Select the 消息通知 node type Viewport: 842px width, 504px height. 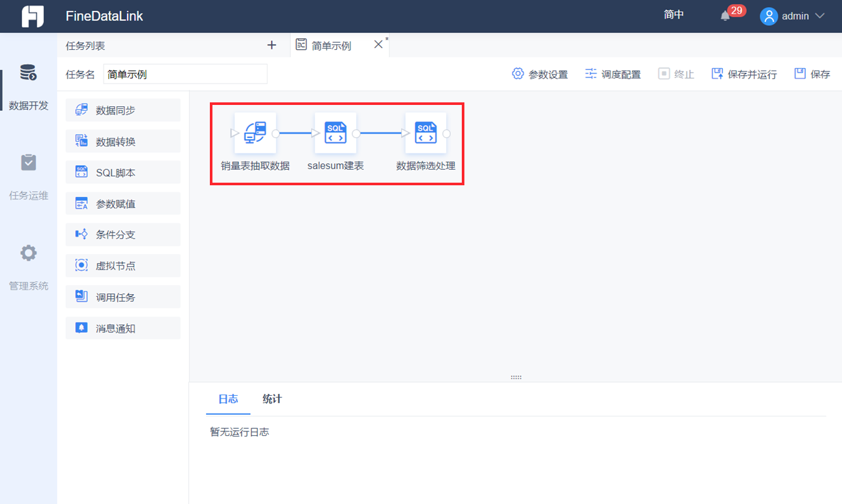123,328
